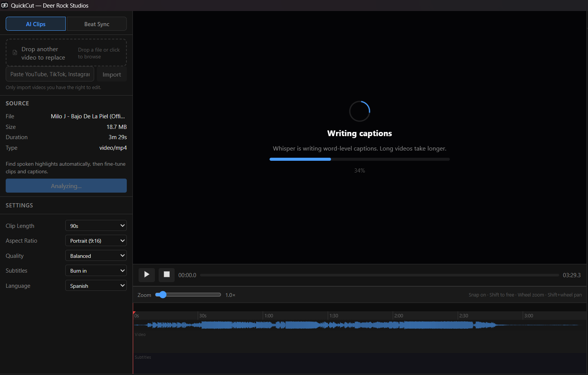Click the Subtitles track label in the timeline

pos(143,357)
